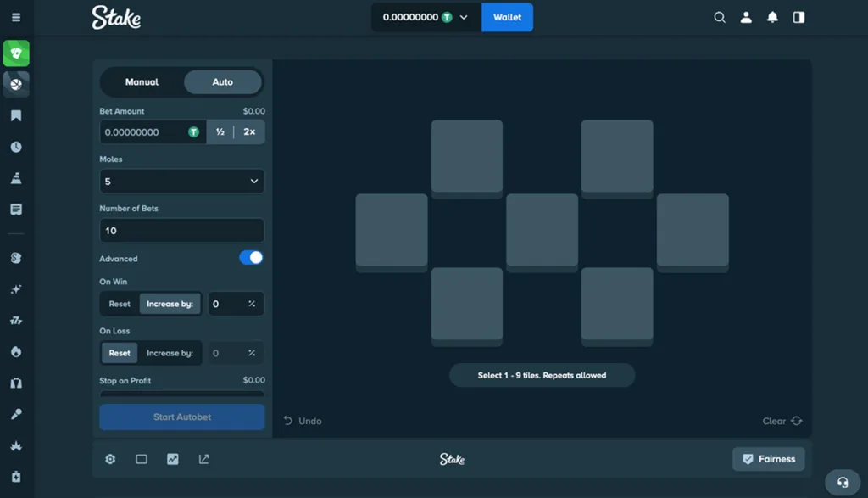Image resolution: width=868 pixels, height=498 pixels.
Task: Select the lower-left tile on the board
Action: (x=467, y=306)
